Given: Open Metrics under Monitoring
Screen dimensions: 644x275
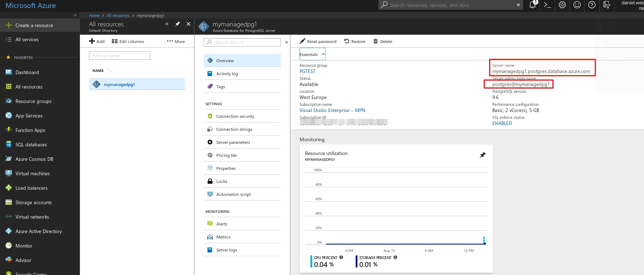Looking at the screenshot, I should click(242, 237).
